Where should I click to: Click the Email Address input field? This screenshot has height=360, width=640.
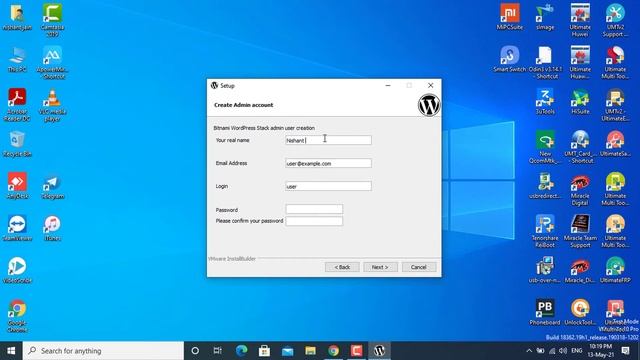click(328, 163)
